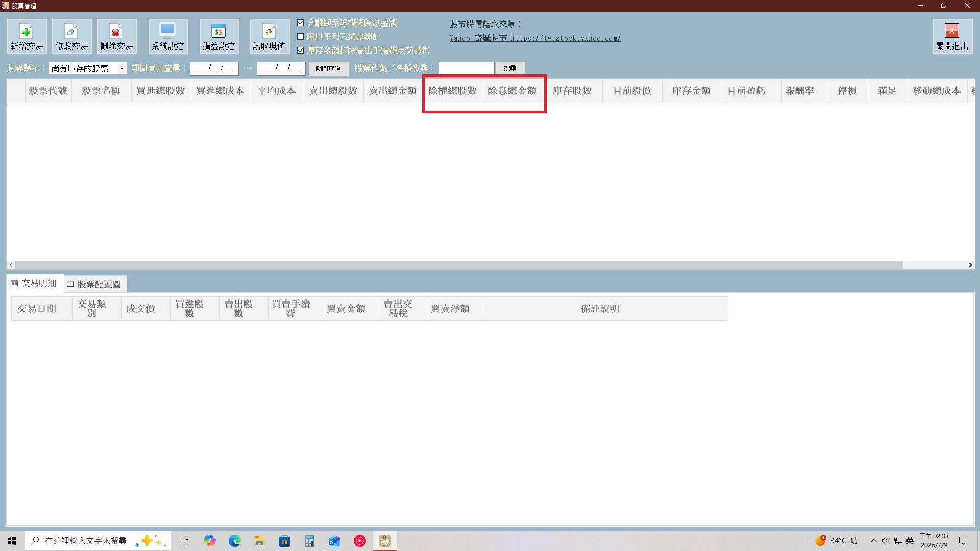Sort by 股票名稱 column header
Viewport: 980px width, 551px height.
click(101, 91)
